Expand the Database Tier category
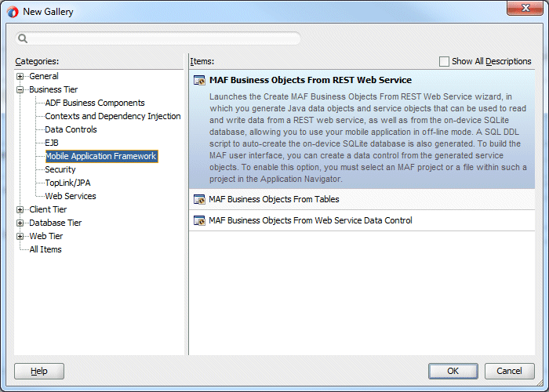The height and width of the screenshot is (392, 549). pos(20,223)
